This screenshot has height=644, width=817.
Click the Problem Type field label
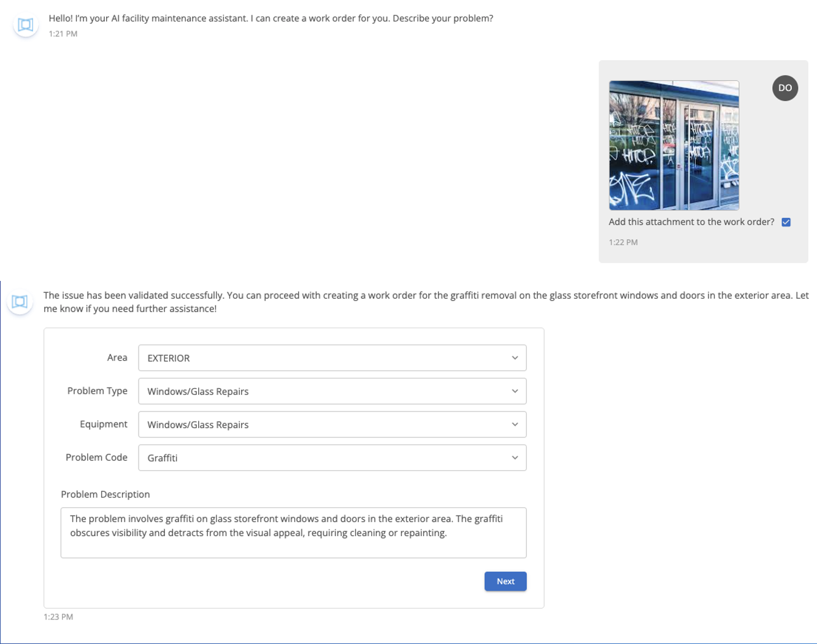click(98, 391)
